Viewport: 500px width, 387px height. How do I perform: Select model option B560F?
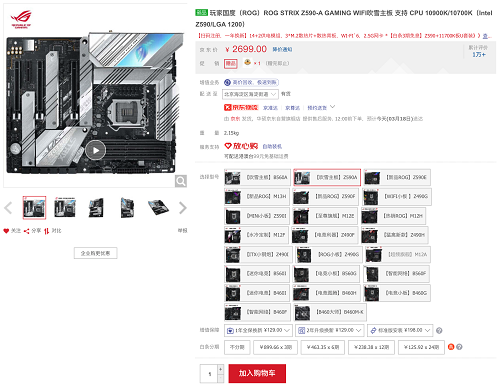397,274
